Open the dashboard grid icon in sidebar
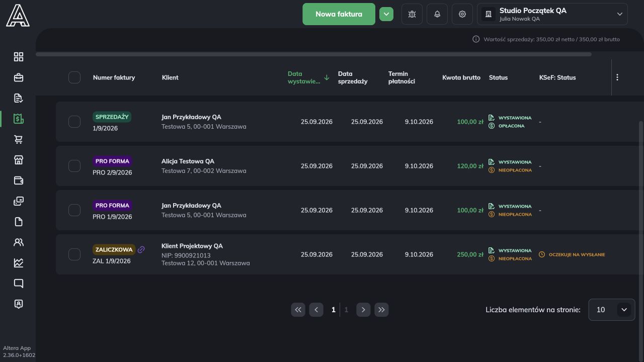 coord(19,57)
